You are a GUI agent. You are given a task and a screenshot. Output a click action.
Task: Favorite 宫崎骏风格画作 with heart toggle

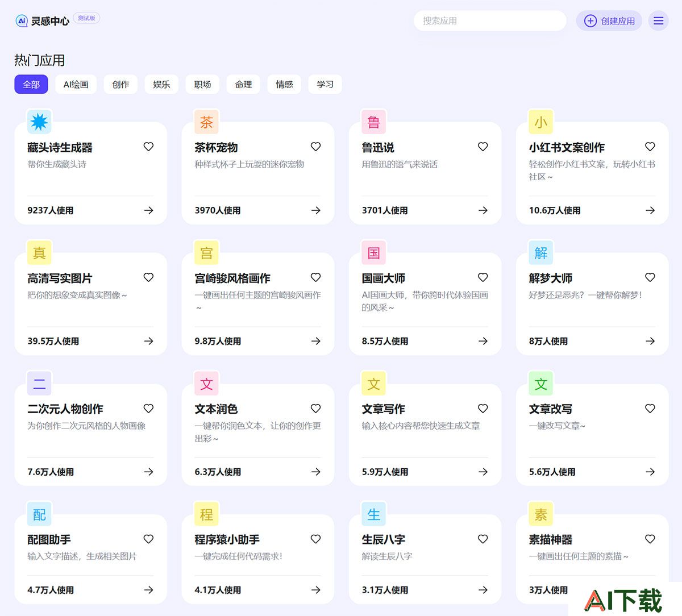315,277
